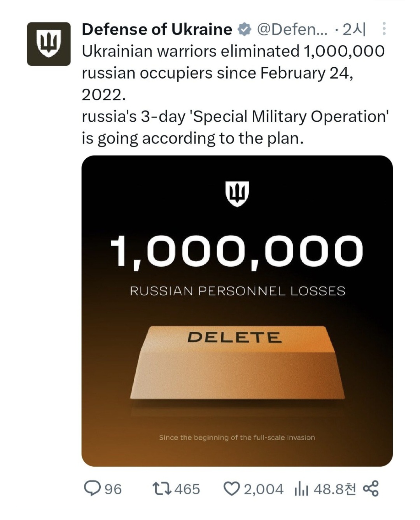Click the verified badge next to account name

[x=244, y=30]
